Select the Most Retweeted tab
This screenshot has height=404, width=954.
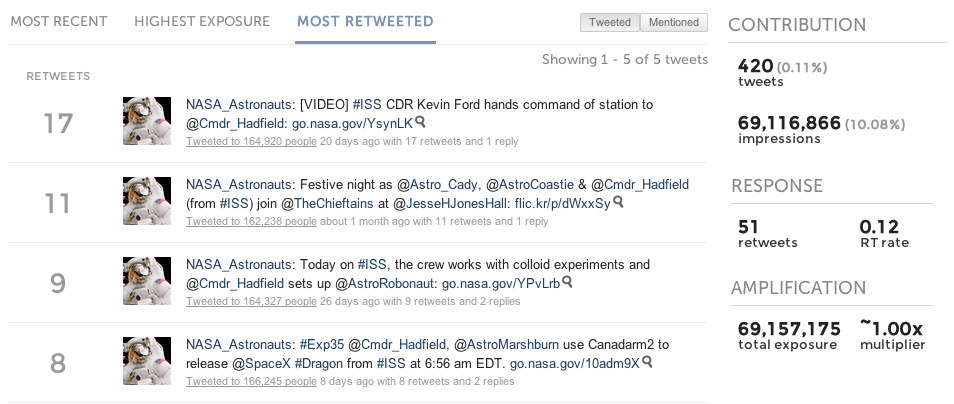[365, 21]
